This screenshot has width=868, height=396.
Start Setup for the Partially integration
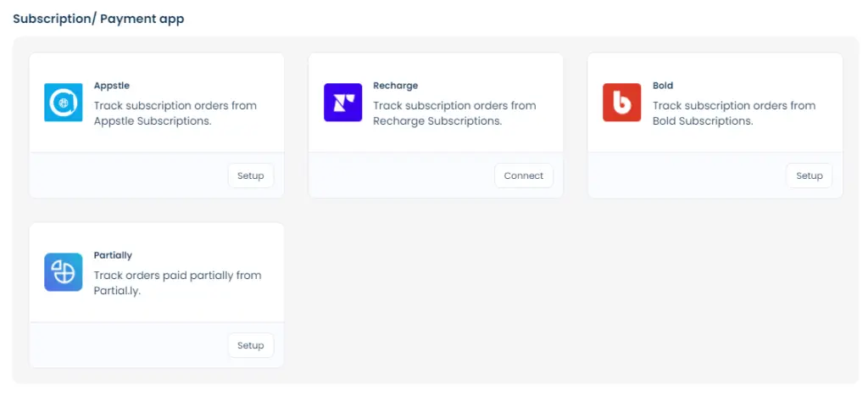250,345
